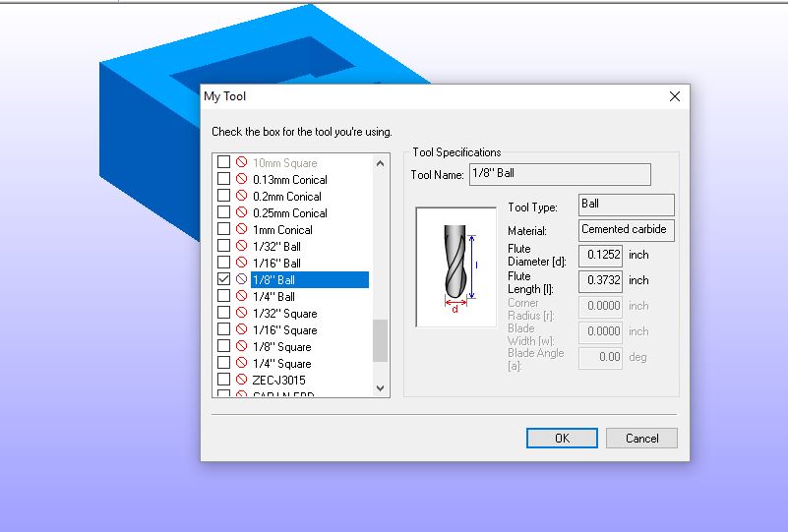This screenshot has height=532, width=788.
Task: Select highlighted 1/8" Ball list entry
Action: click(x=310, y=280)
